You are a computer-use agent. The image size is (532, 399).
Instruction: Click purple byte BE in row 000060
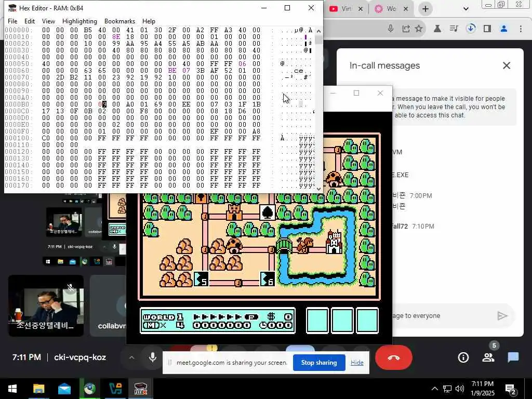[172, 71]
